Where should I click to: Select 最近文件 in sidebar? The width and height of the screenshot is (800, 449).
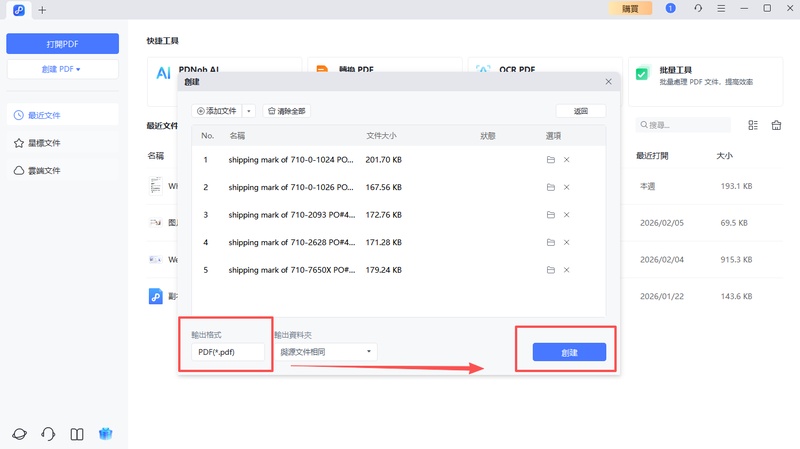[62, 115]
